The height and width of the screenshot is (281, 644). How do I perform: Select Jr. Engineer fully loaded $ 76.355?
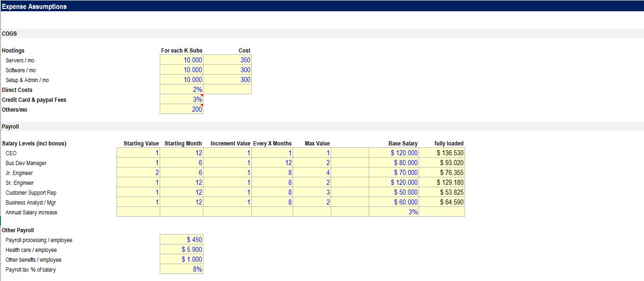pyautogui.click(x=442, y=173)
